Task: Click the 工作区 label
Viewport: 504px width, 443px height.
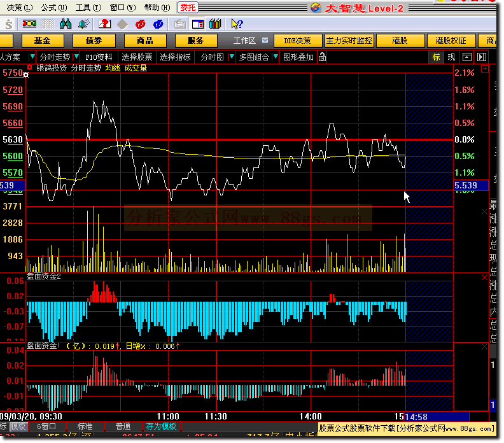Action: pos(244,41)
